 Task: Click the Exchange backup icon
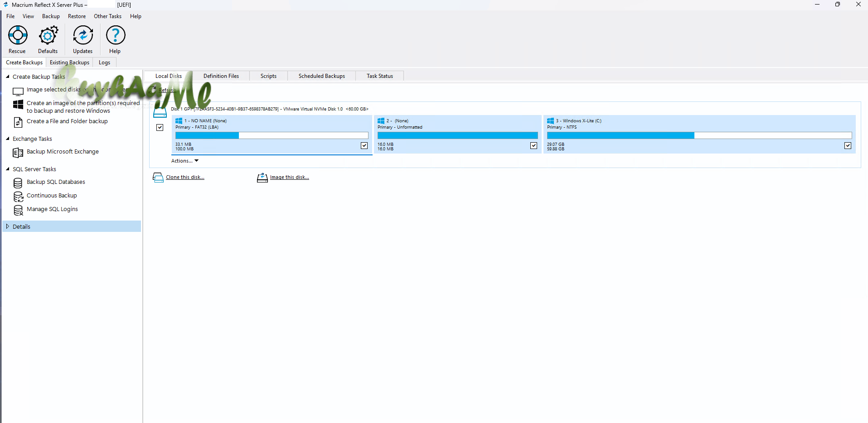[18, 153]
